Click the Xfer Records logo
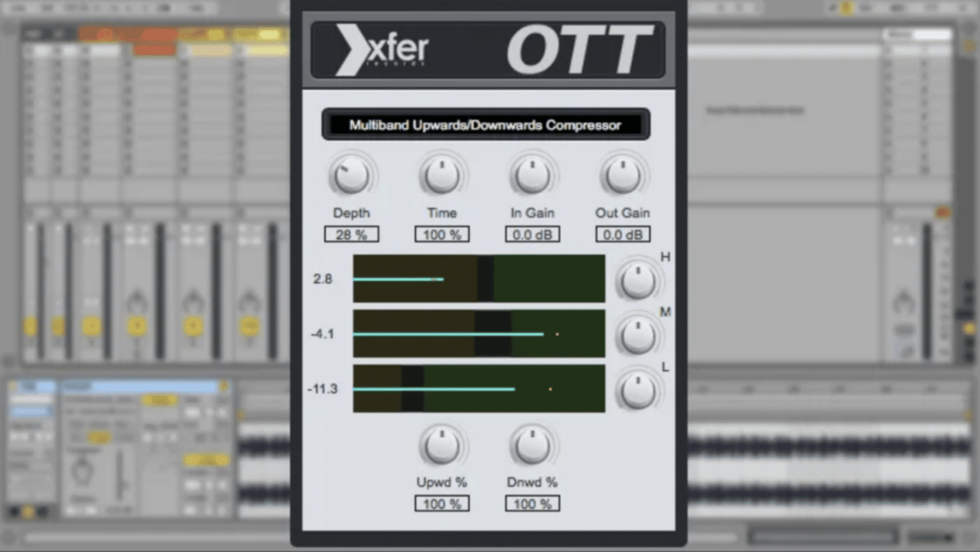Image resolution: width=980 pixels, height=552 pixels. click(x=382, y=49)
